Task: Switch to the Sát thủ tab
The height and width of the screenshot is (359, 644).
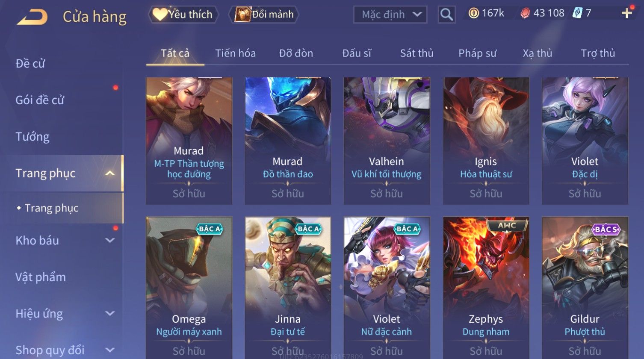Action: click(417, 53)
